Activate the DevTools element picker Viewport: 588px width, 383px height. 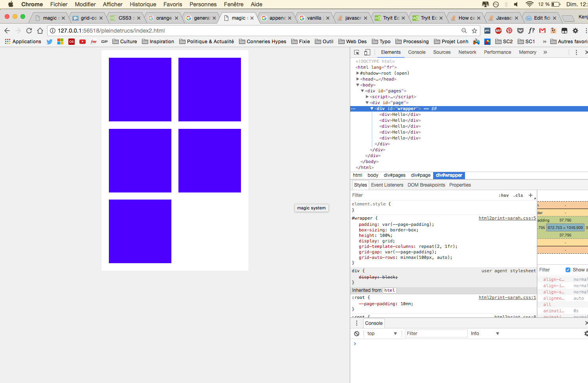(x=357, y=52)
